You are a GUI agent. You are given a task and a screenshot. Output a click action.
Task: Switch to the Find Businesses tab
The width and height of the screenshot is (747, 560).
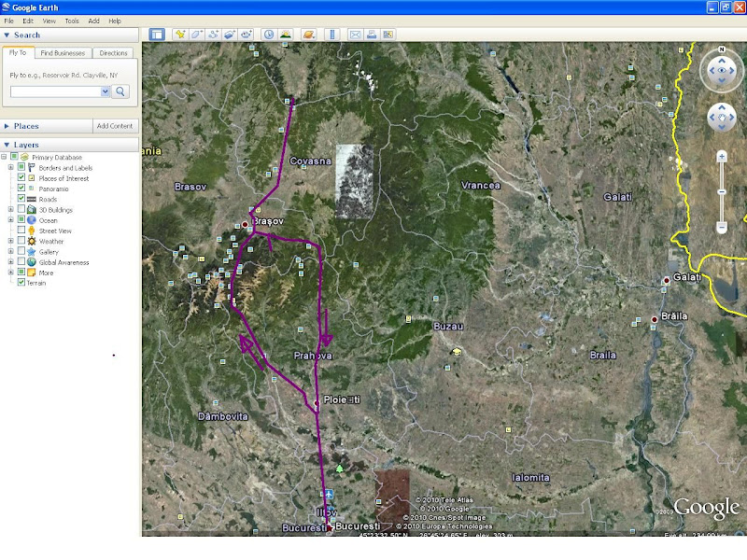point(63,53)
